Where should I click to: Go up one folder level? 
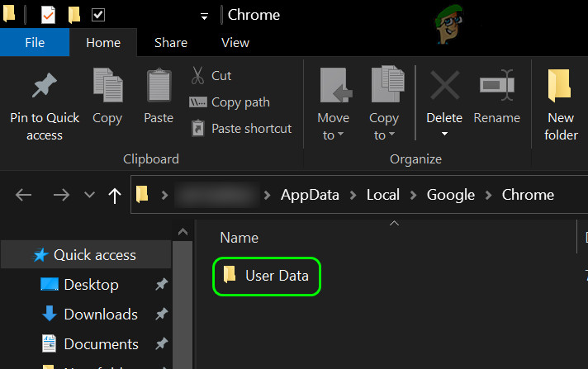(113, 196)
